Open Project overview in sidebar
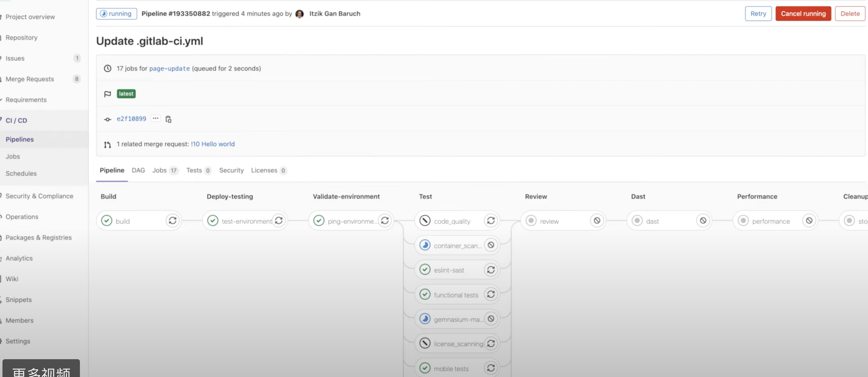The height and width of the screenshot is (377, 868). tap(30, 17)
